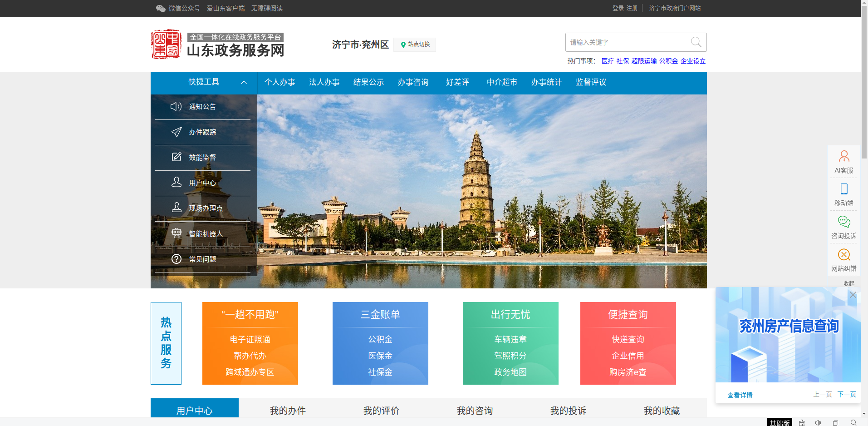
Task: Close the 兖州房产信息查询 popup
Action: [x=853, y=295]
